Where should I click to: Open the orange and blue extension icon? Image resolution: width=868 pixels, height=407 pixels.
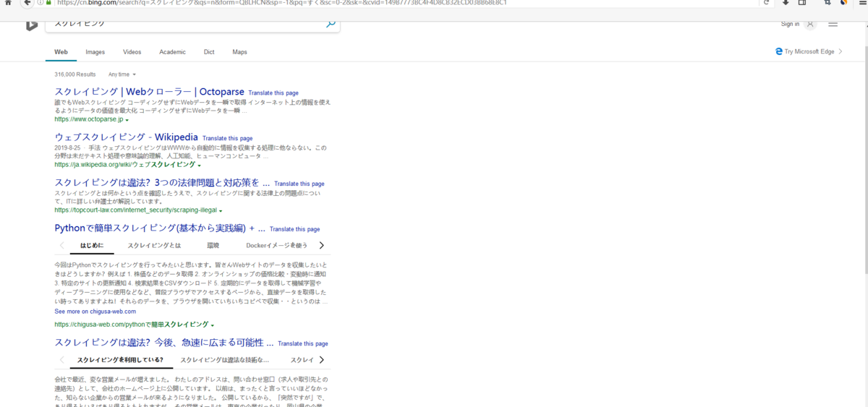[x=843, y=2]
